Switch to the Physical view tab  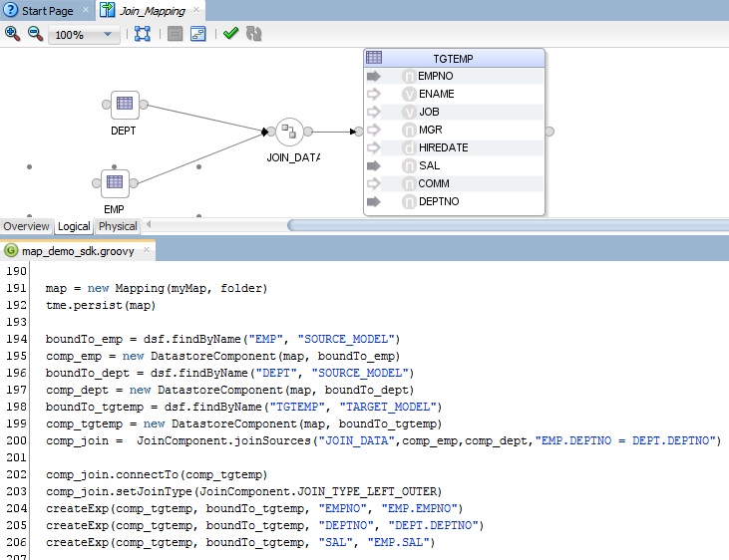tap(118, 226)
